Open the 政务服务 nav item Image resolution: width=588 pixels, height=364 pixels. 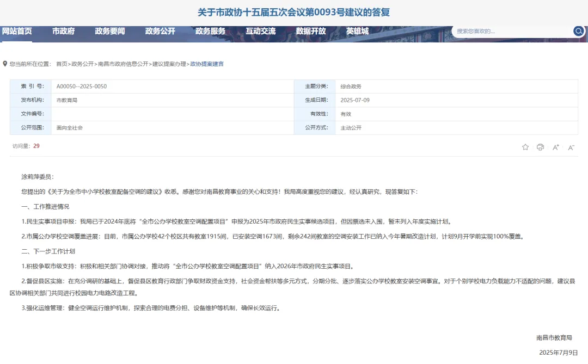210,31
